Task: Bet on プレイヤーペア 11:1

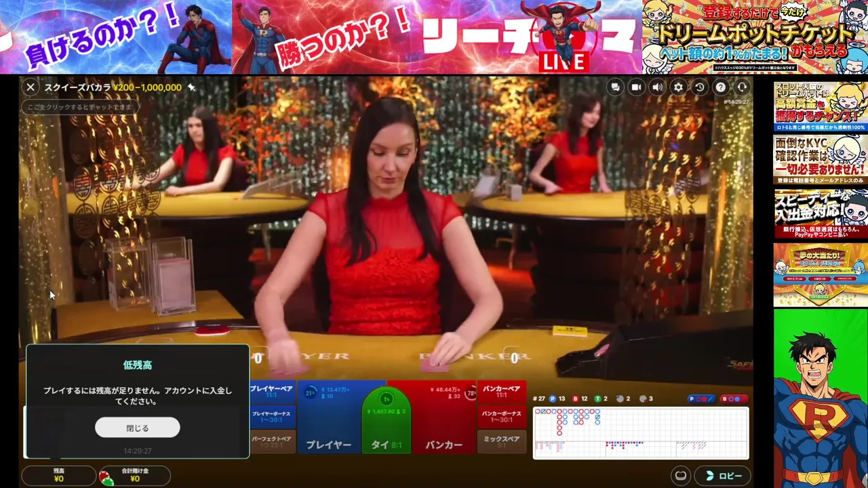Action: (x=272, y=392)
